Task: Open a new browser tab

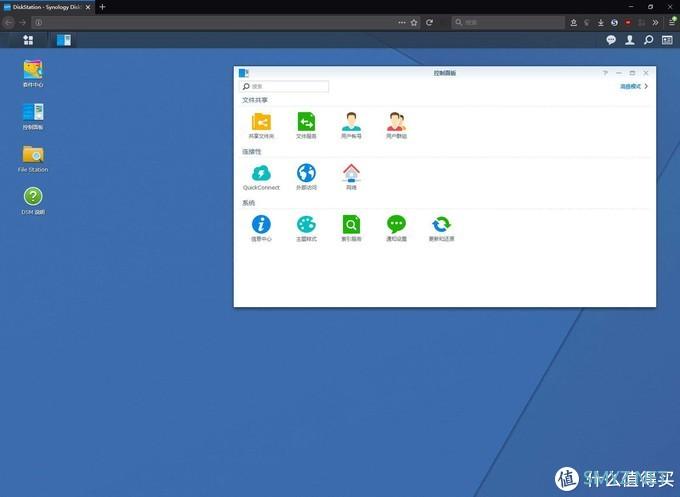Action: [x=102, y=7]
